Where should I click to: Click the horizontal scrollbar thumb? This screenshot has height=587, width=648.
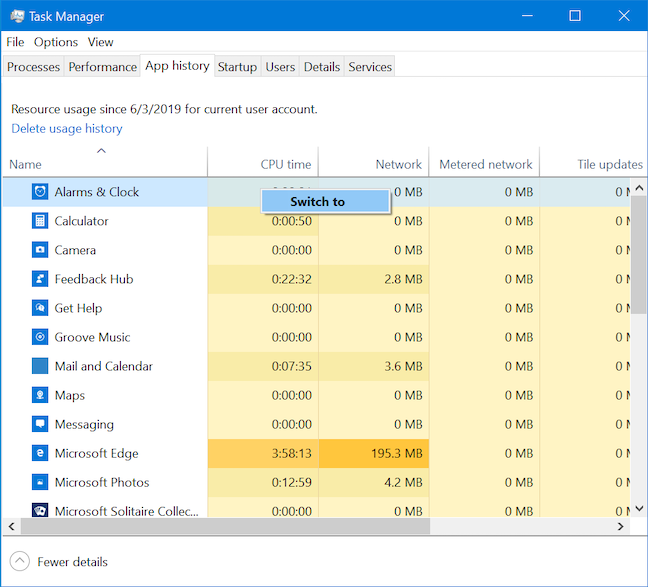tap(226, 526)
